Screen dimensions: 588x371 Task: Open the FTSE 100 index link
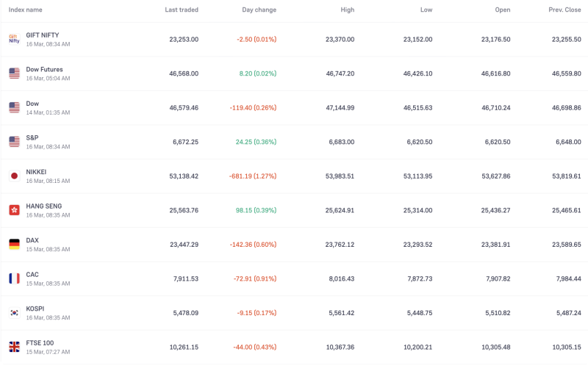(x=40, y=343)
